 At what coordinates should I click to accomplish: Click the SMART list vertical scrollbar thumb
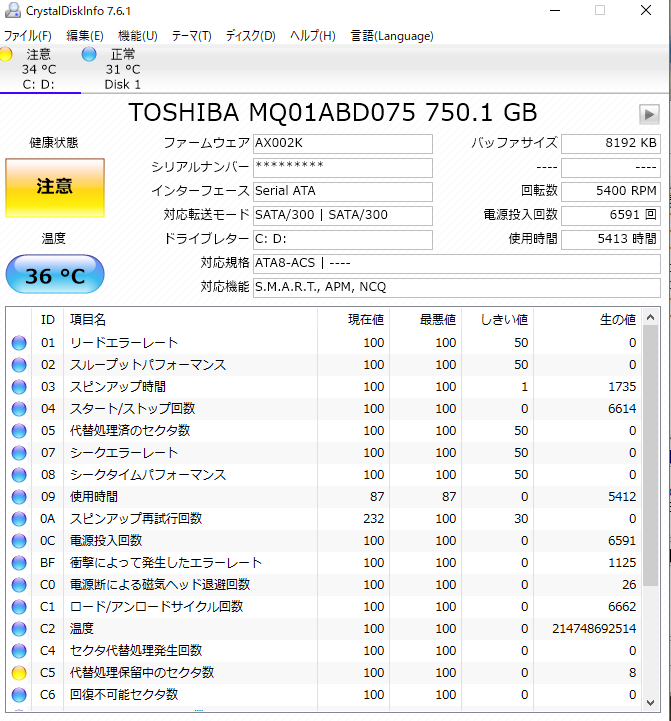click(x=650, y=455)
